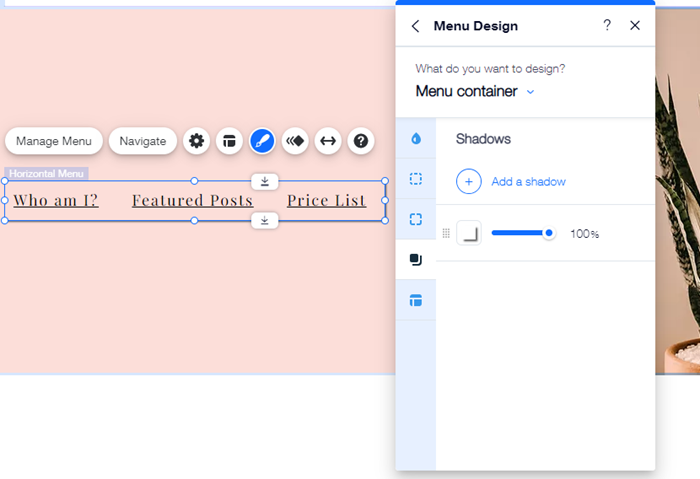Select the shadows tab icon
This screenshot has height=479, width=700.
(416, 259)
